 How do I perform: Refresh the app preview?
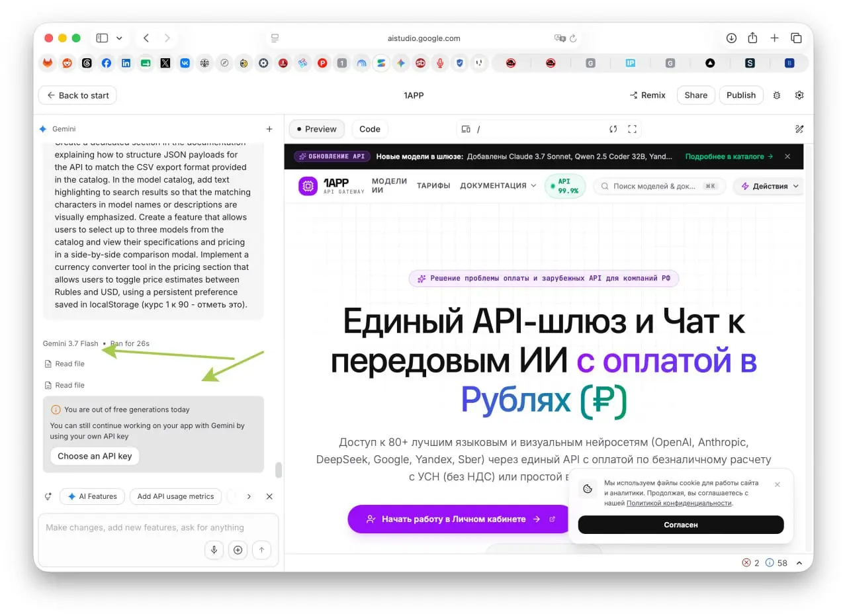click(x=613, y=129)
